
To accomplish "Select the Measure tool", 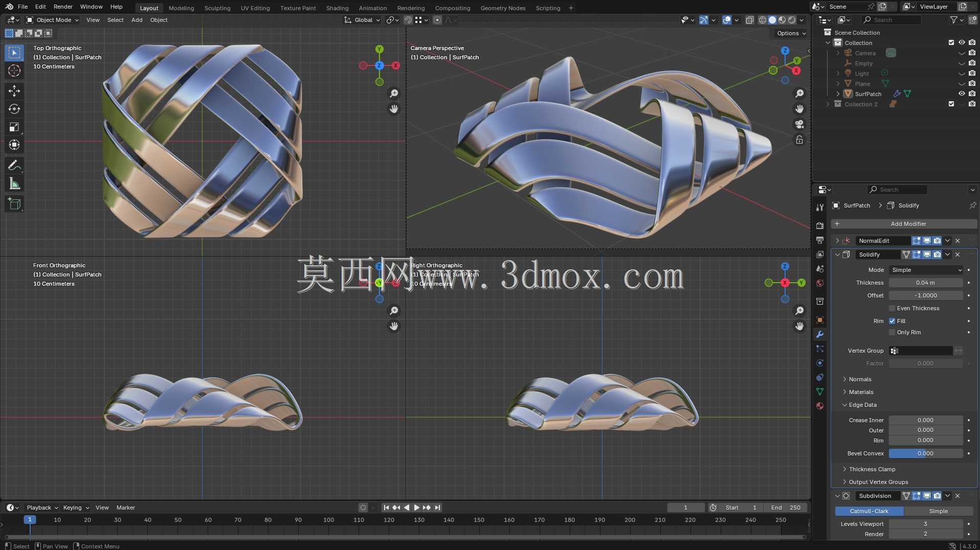I will point(14,184).
